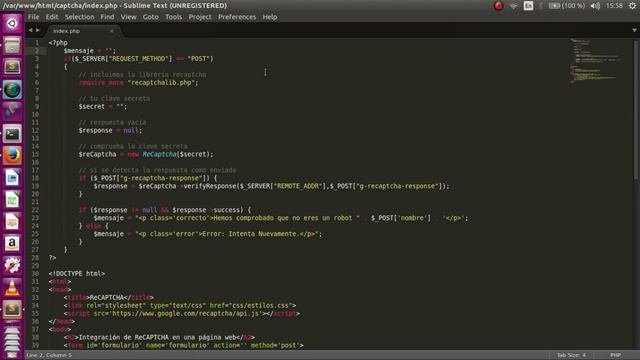Click the REQUEST_METHOD condition line
Image resolution: width=640 pixels, height=360 pixels.
pyautogui.click(x=138, y=59)
